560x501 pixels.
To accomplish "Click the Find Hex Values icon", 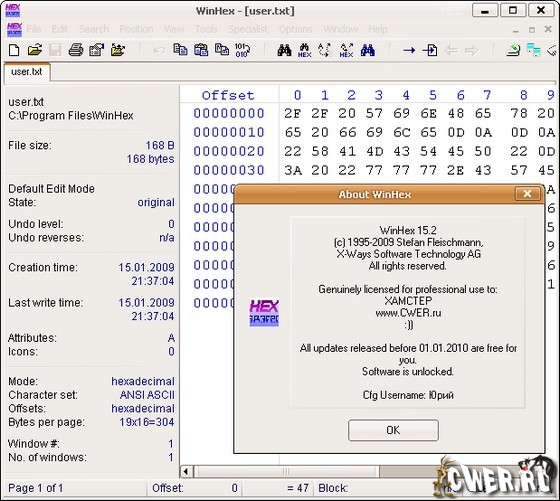I will coord(305,50).
